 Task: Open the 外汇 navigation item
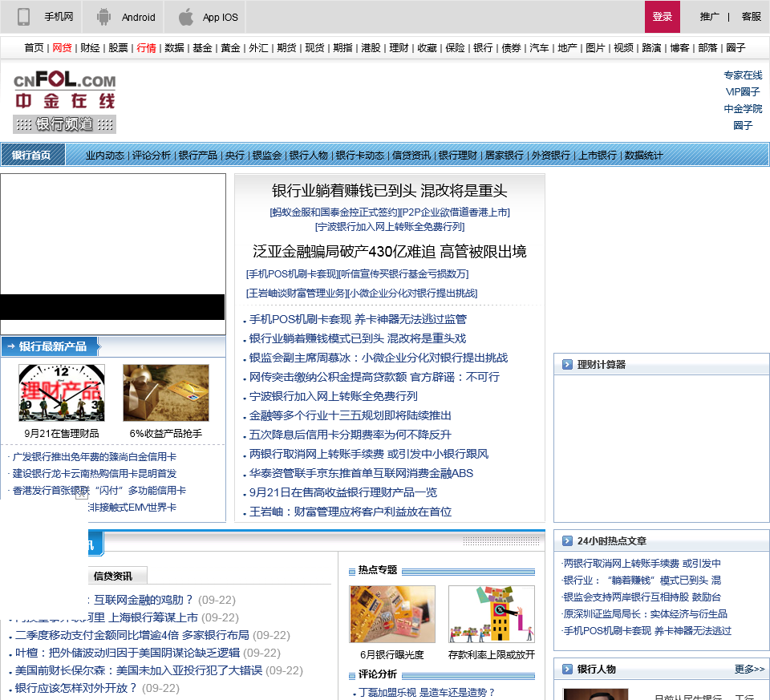(258, 47)
